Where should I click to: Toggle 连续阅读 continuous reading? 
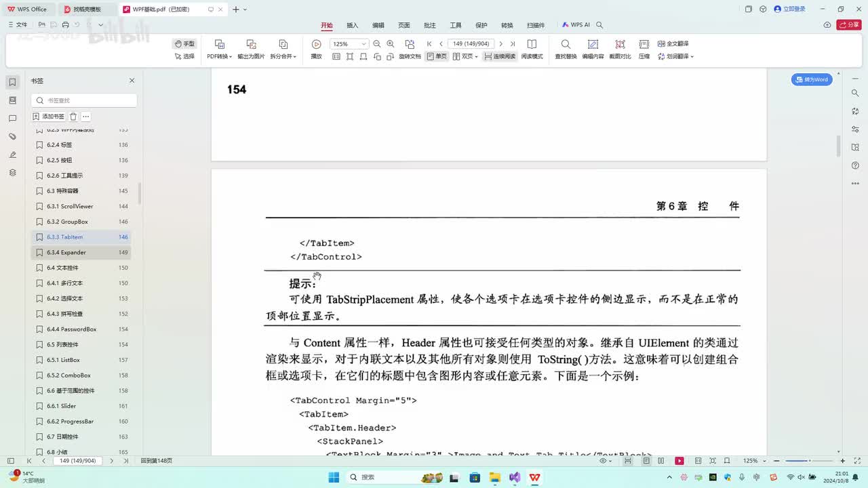click(499, 56)
